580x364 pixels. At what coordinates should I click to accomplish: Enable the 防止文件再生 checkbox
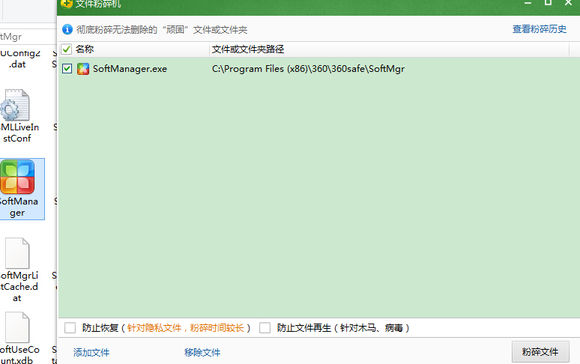[265, 328]
